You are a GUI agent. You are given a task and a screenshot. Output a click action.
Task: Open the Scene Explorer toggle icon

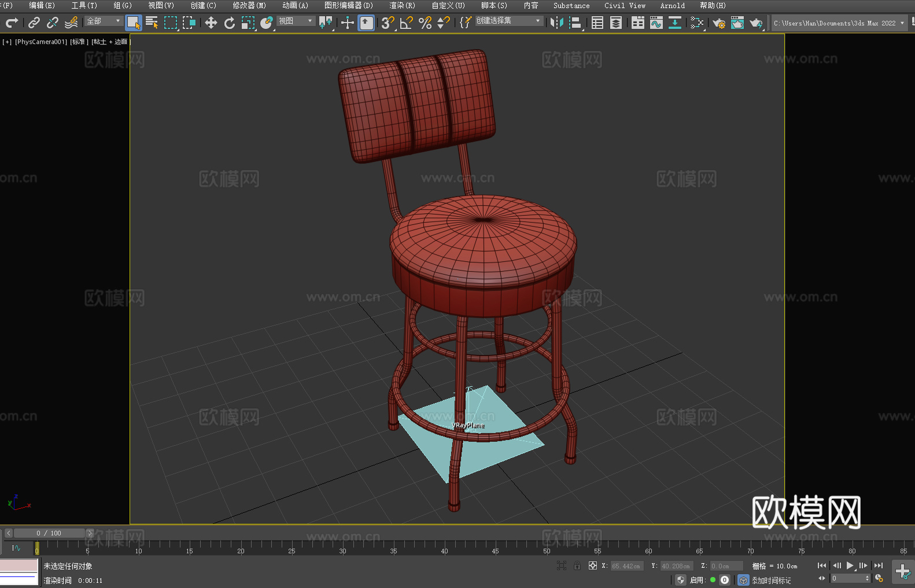pyautogui.click(x=597, y=23)
